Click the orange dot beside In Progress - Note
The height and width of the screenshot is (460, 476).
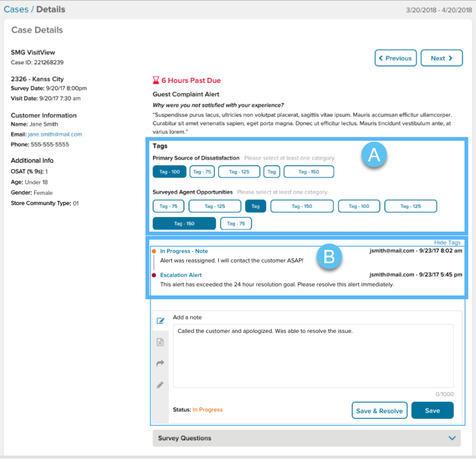pos(154,251)
